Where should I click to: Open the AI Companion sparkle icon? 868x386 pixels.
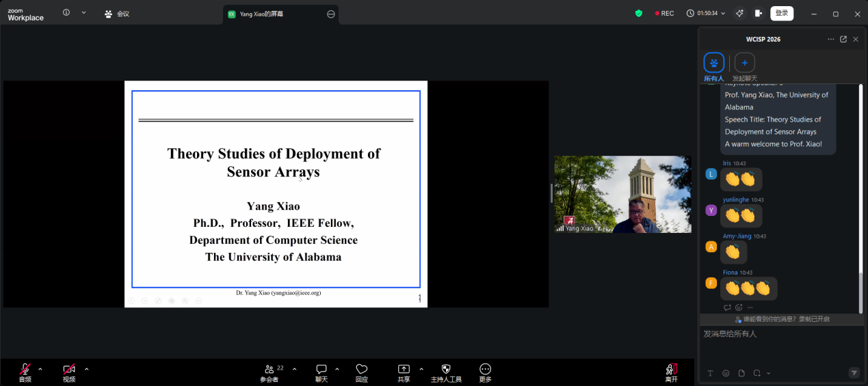739,13
